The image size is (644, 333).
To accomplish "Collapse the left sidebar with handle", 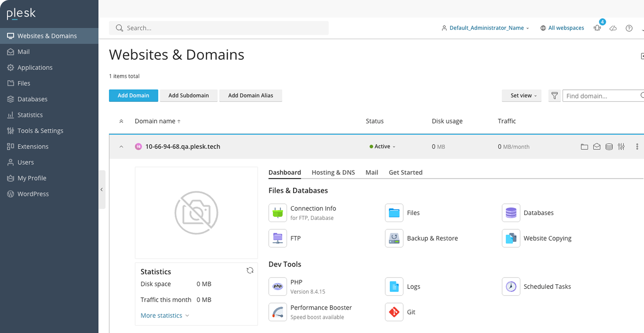I will click(x=102, y=189).
